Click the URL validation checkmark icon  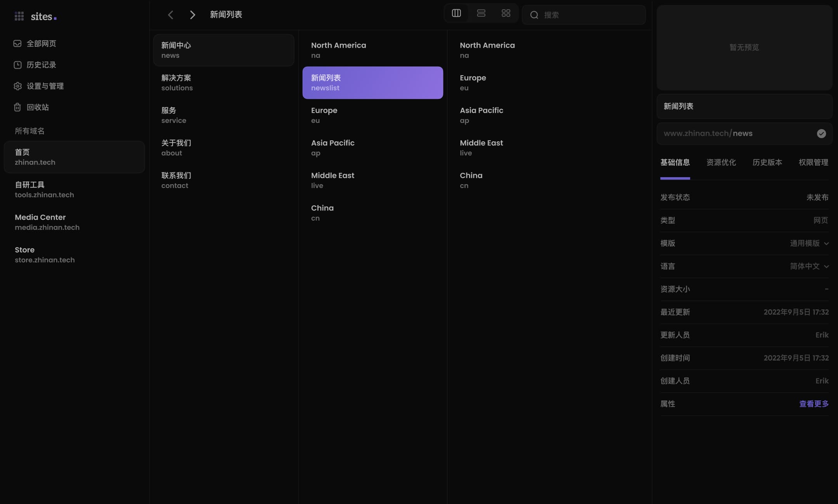(x=821, y=134)
